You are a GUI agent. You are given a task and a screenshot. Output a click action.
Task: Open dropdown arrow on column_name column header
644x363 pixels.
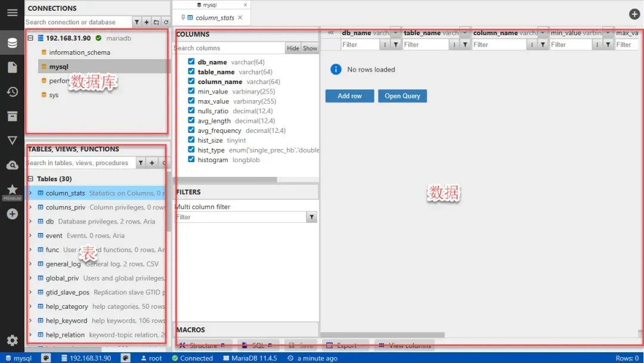tap(542, 33)
